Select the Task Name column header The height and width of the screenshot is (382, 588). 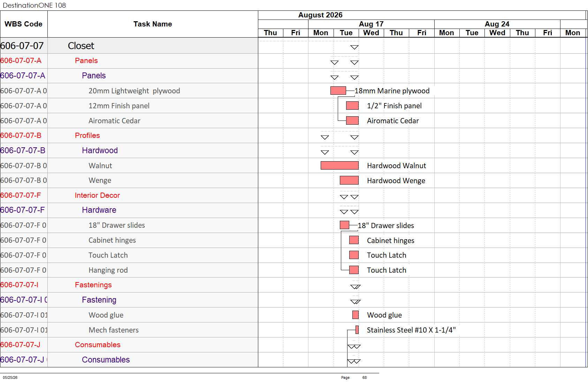153,24
